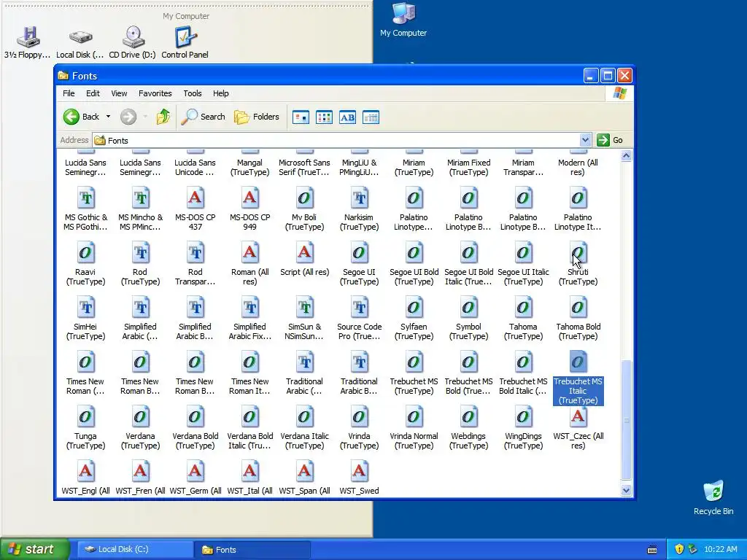Select Trebuchet MS Italic font icon
The width and height of the screenshot is (747, 560).
(x=578, y=362)
